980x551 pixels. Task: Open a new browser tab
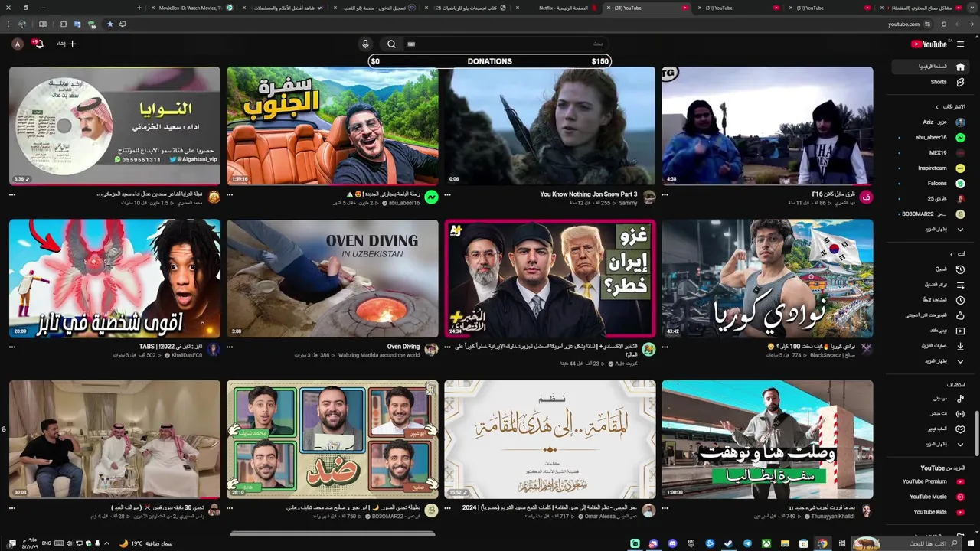[x=139, y=8]
